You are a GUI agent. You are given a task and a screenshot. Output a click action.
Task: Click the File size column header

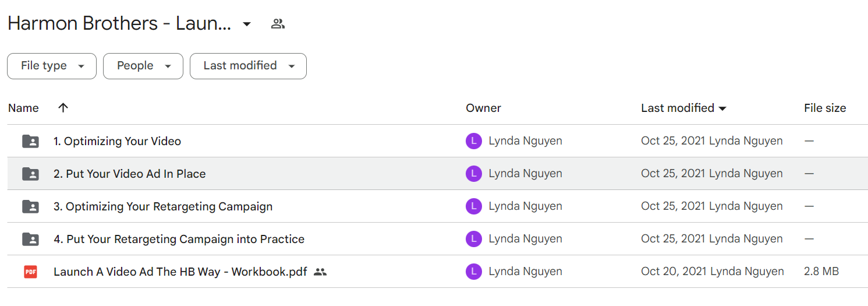[825, 108]
